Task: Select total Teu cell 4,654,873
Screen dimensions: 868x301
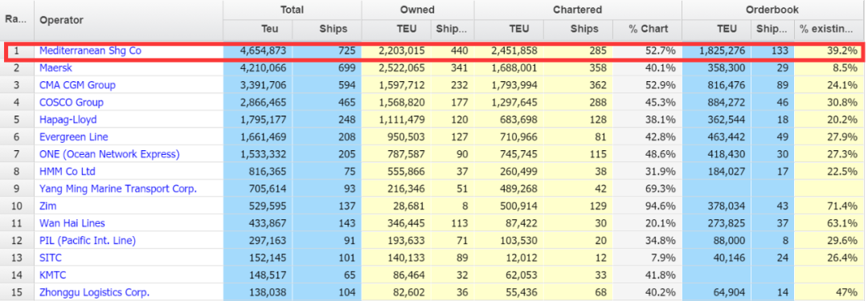Action: point(258,51)
